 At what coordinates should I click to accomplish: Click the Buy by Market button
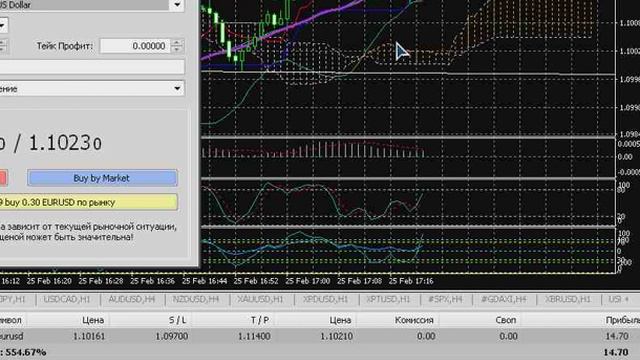pyautogui.click(x=102, y=178)
